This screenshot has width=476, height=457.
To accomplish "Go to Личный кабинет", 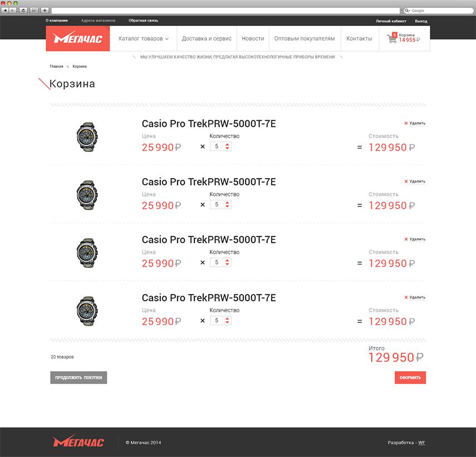I will pyautogui.click(x=391, y=21).
